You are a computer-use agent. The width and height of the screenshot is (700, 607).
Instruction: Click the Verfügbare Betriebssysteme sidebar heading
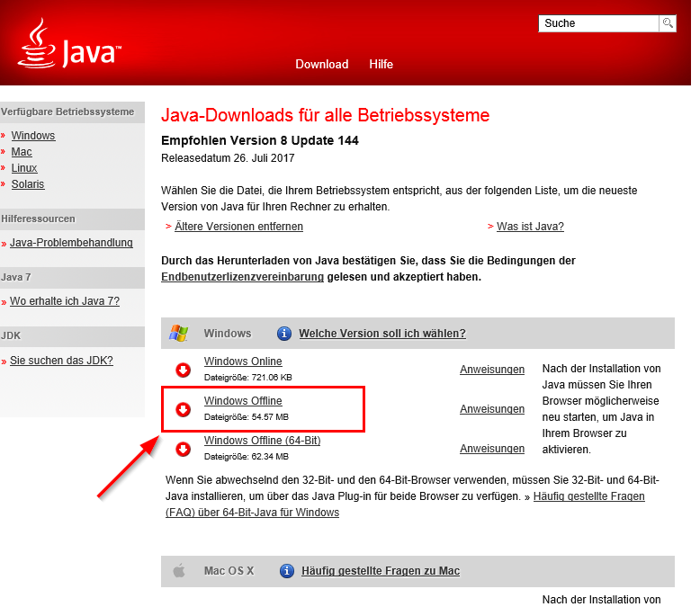(x=67, y=112)
